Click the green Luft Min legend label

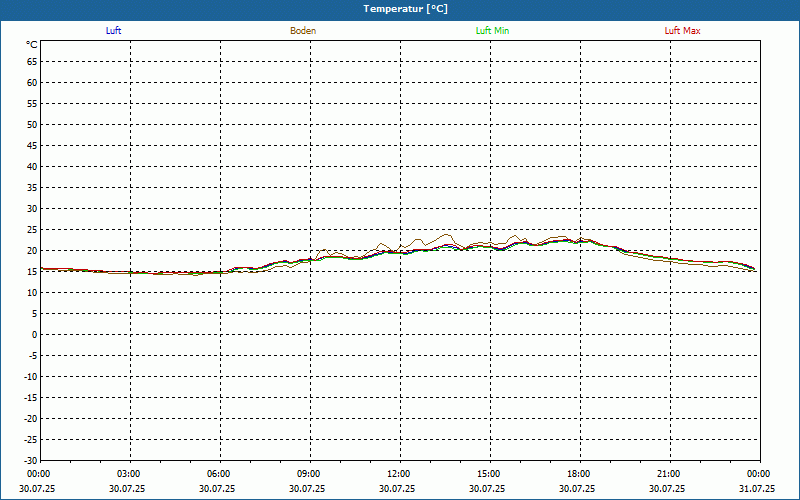[492, 31]
